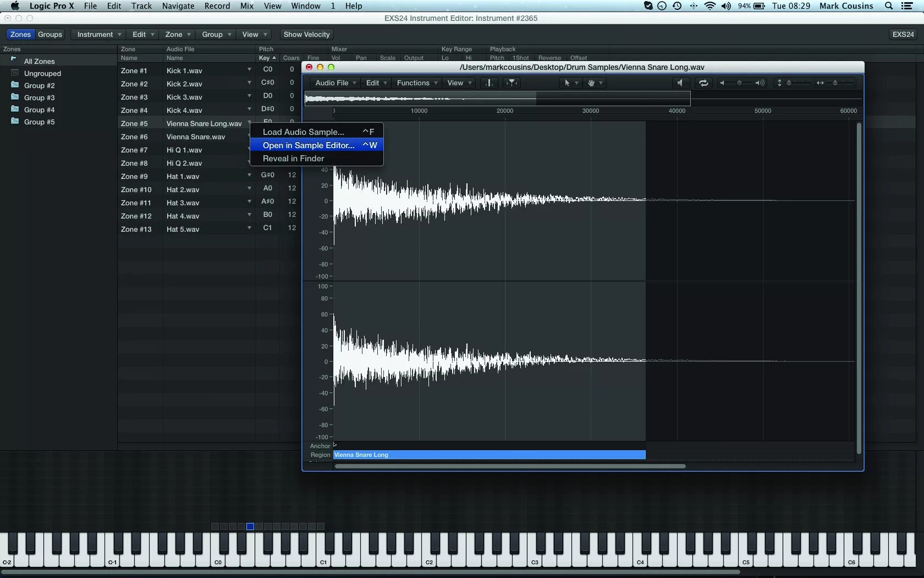Click the All Zones group icon
Image resolution: width=924 pixels, height=578 pixels.
(15, 61)
